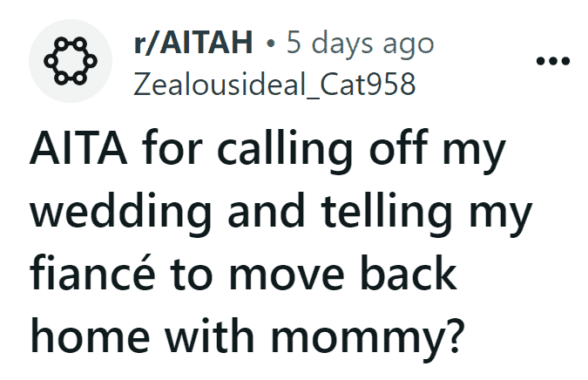Click the post age '5 days ago'
Image resolution: width=588 pixels, height=380 pixels.
tap(361, 44)
